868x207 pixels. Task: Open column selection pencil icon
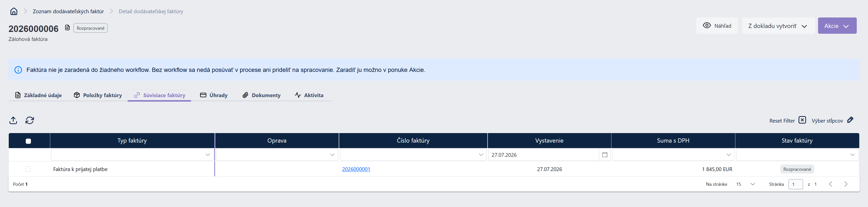click(850, 120)
